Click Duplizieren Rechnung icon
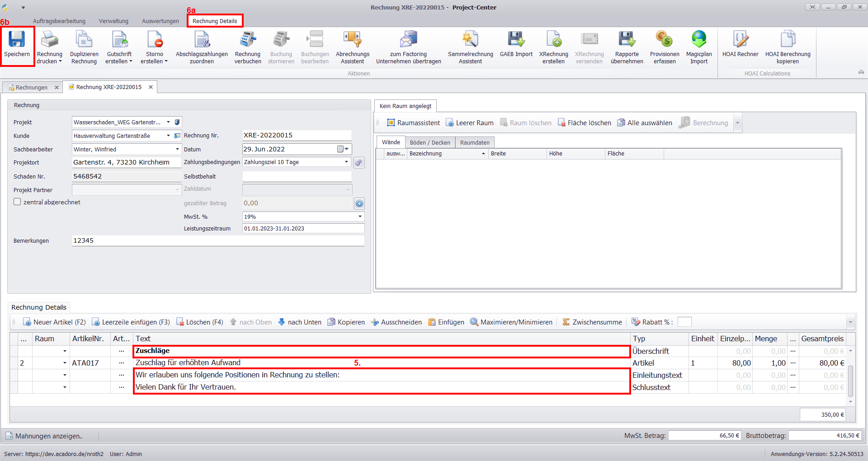Image resolution: width=868 pixels, height=461 pixels. tap(84, 40)
